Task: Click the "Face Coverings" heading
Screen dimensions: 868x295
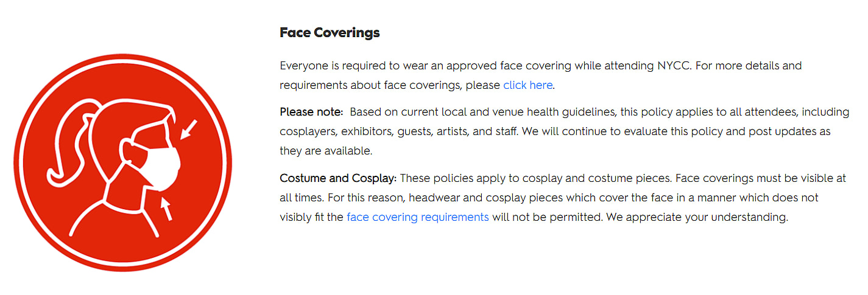Action: 330,32
